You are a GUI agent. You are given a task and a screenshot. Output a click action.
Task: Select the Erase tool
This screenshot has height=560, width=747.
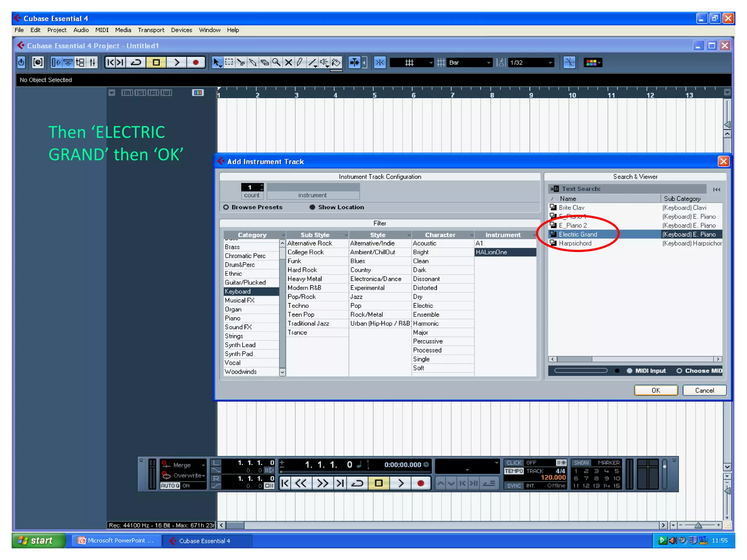pos(265,63)
